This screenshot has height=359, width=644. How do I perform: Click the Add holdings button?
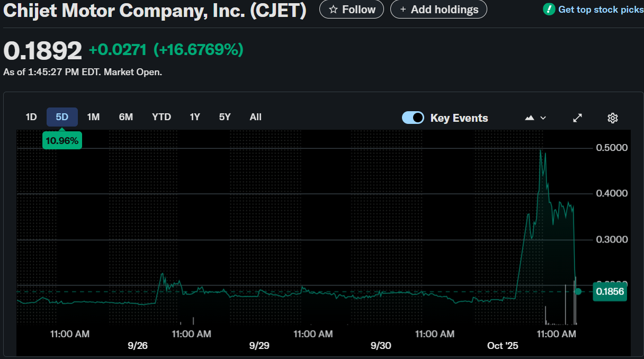pos(439,10)
